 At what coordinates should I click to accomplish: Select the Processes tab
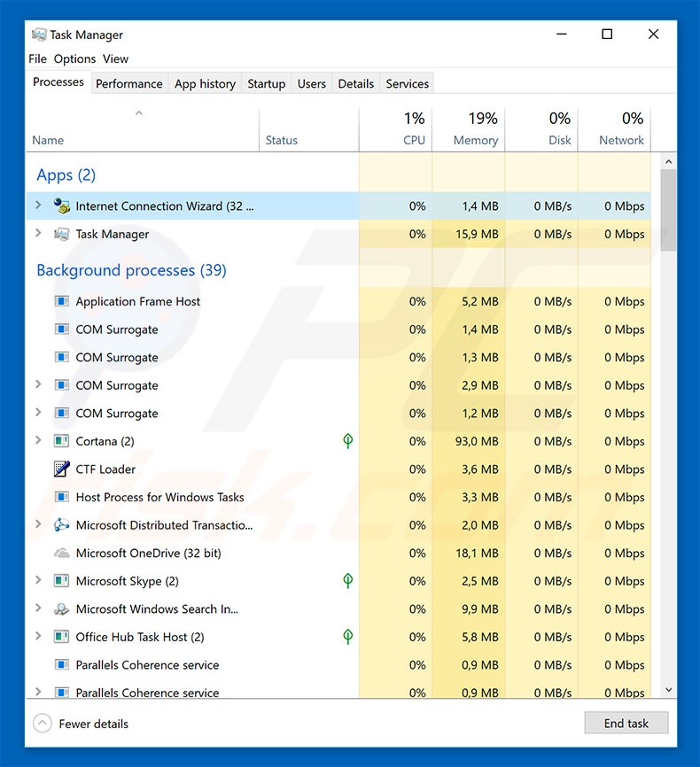pos(58,82)
